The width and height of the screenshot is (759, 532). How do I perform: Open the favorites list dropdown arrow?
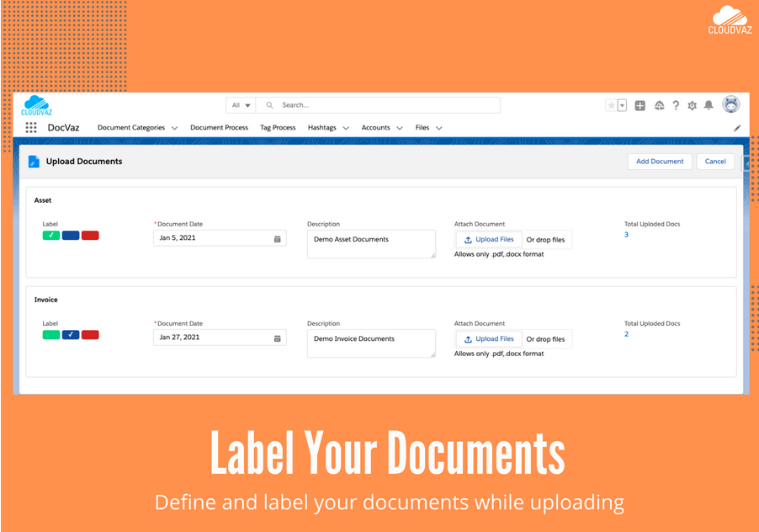point(623,105)
